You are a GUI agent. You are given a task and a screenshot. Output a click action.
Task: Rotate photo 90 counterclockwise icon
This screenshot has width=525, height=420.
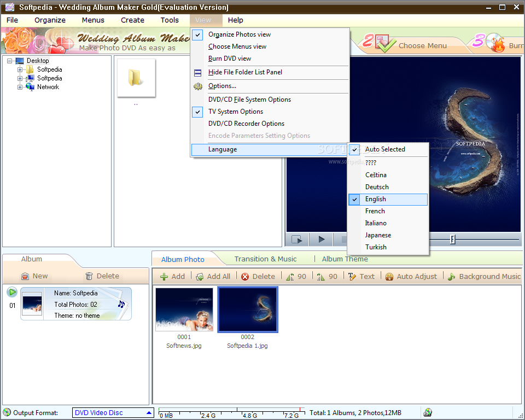coord(290,277)
